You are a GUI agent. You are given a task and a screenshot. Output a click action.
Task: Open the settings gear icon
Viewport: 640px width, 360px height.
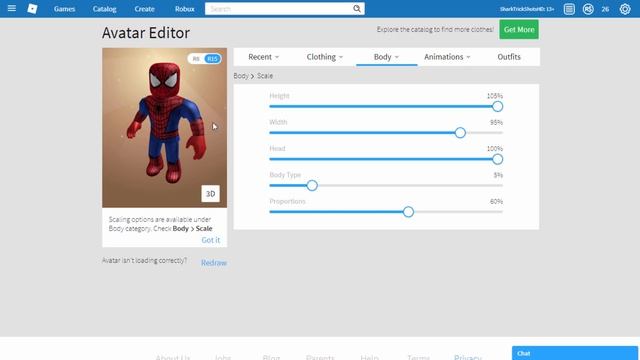(x=625, y=9)
